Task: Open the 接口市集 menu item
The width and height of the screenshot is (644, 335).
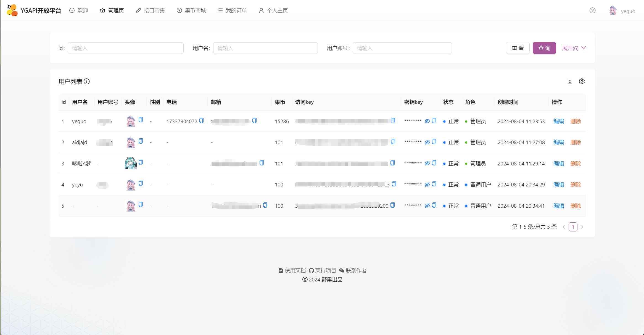Action: point(150,10)
